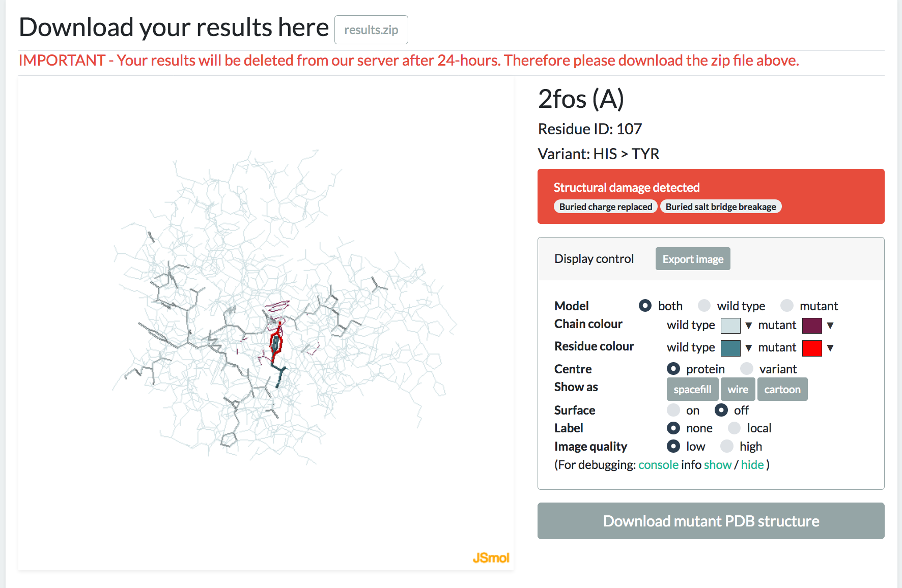Show structure as wire

738,389
